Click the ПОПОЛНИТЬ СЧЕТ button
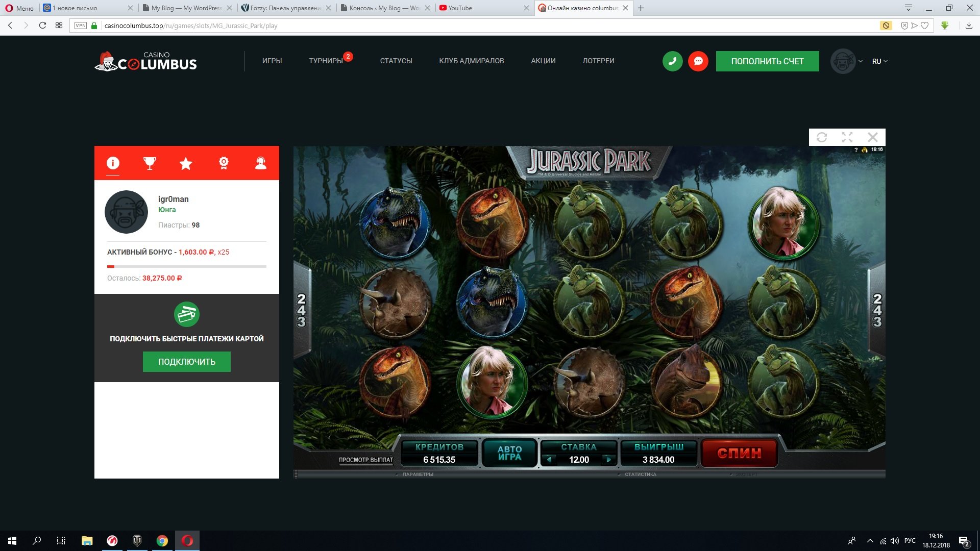Screen dimensions: 980x551 click(767, 61)
